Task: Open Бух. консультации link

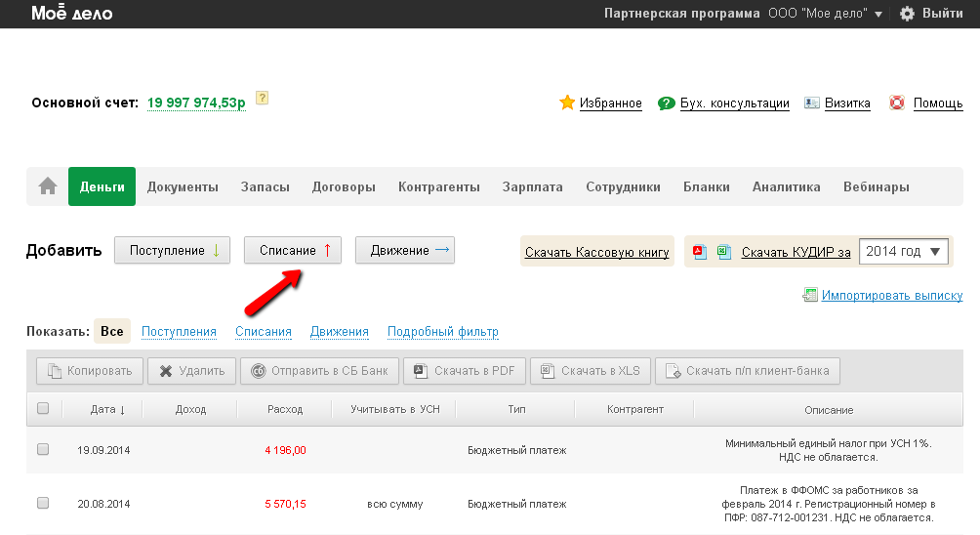Action: pos(734,103)
